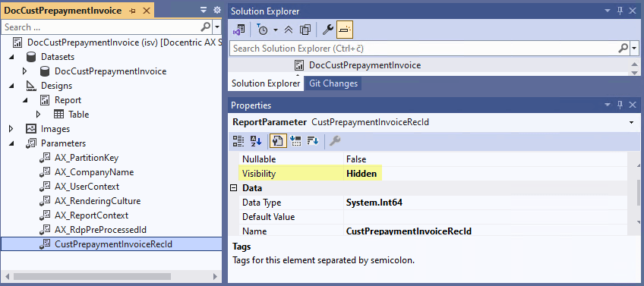Select the AX_RenderingCulture parameter

(x=98, y=201)
